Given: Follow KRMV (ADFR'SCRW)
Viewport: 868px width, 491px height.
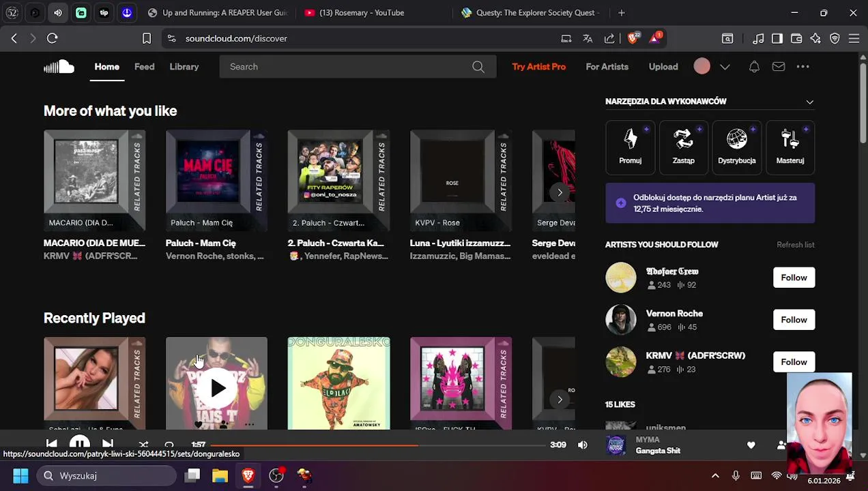Looking at the screenshot, I should (794, 362).
